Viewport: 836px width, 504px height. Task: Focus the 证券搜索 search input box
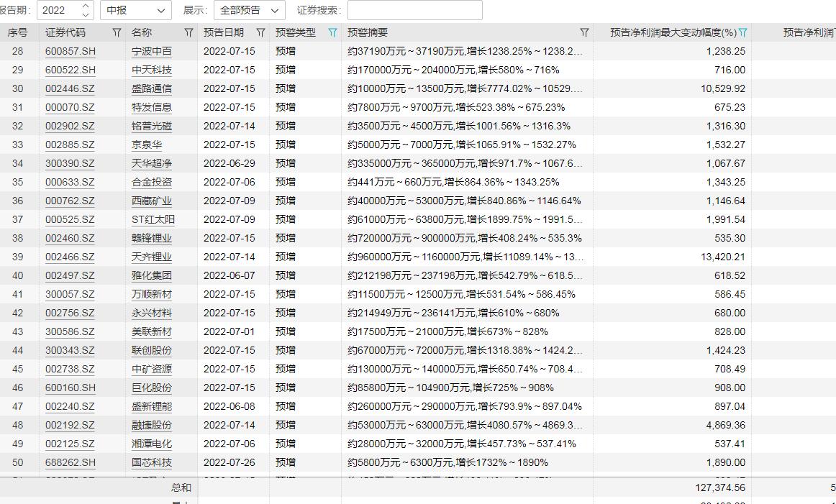[x=415, y=10]
